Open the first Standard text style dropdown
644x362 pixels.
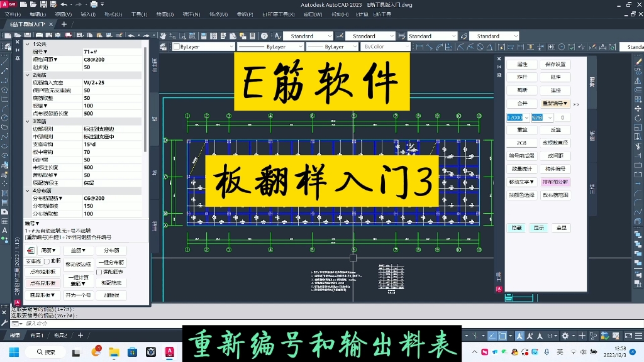tap(308, 36)
